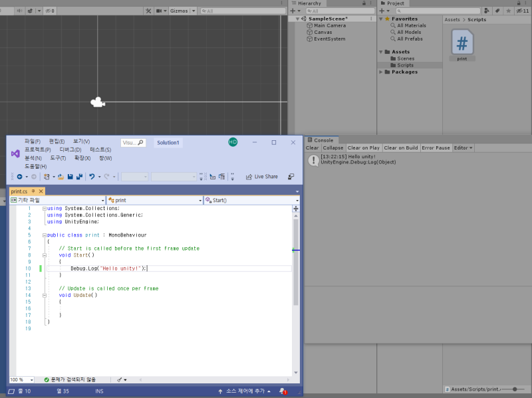Open the 보기(V) menu
The image size is (532, 398).
81,142
